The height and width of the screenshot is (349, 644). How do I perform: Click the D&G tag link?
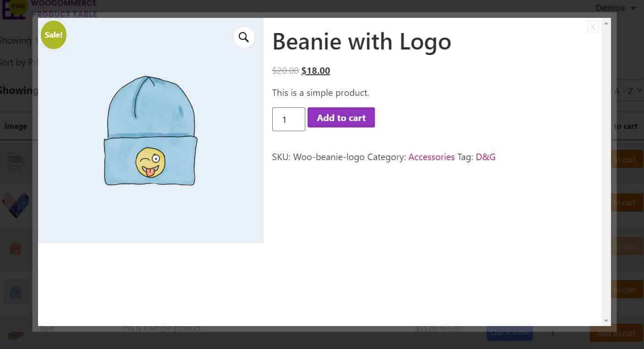point(485,157)
